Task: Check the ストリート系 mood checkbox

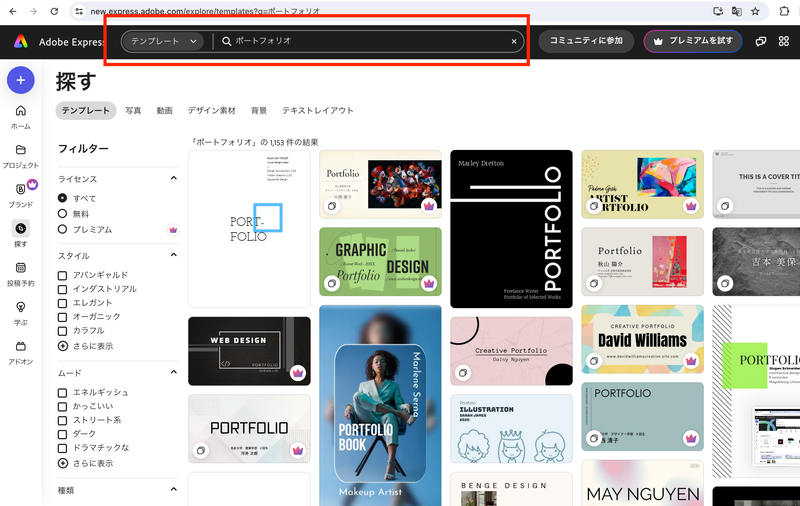Action: click(62, 420)
